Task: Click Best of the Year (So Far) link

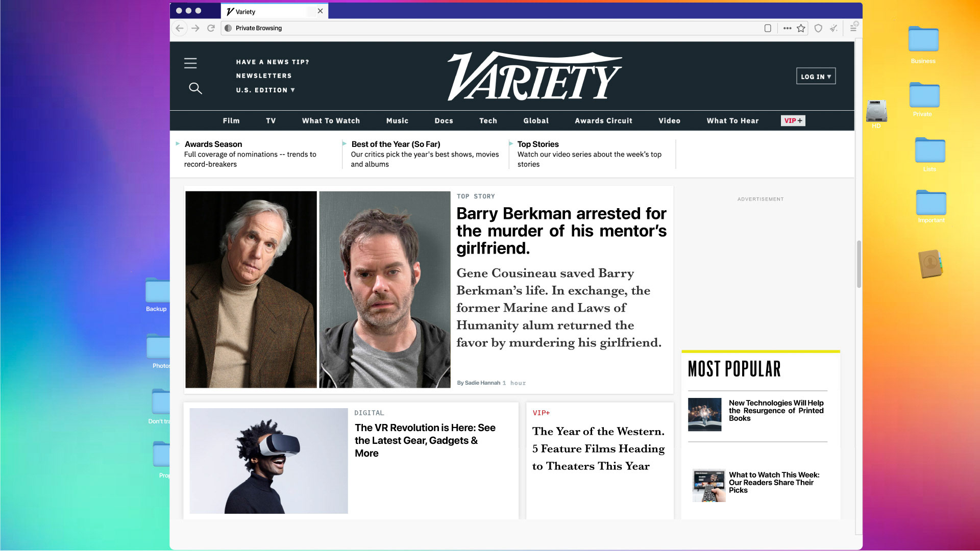Action: click(396, 144)
